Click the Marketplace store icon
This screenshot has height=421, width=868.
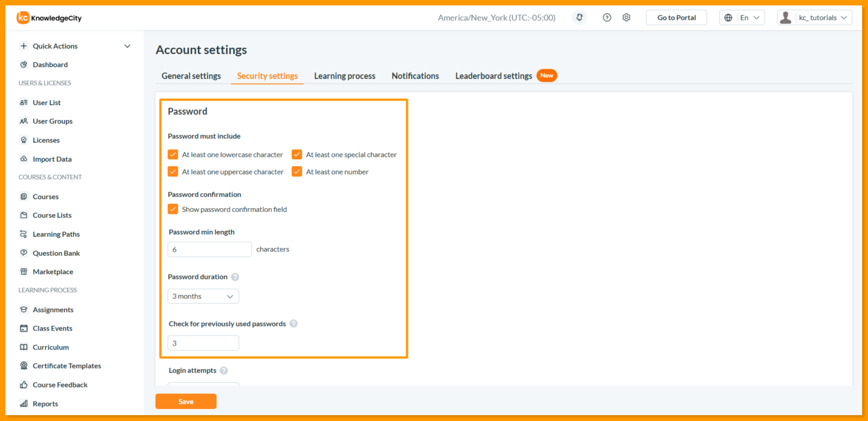tap(24, 271)
